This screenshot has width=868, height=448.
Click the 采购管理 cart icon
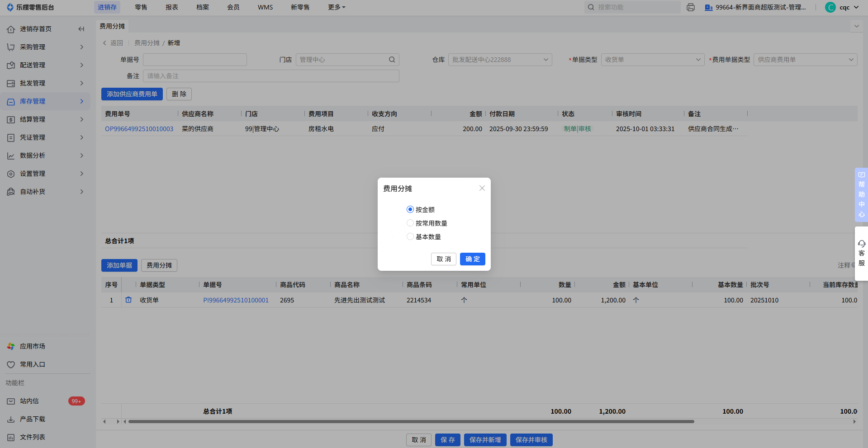(x=11, y=47)
